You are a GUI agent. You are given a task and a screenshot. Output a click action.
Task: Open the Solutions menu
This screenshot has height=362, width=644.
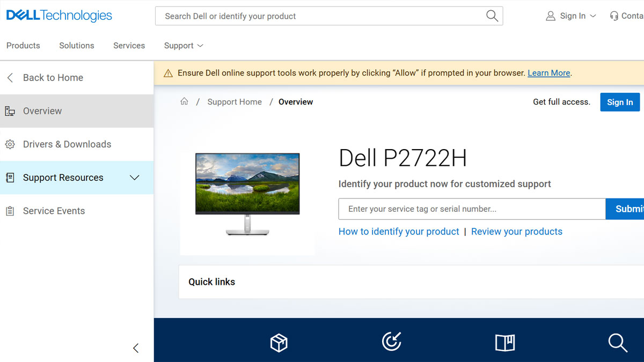click(x=77, y=46)
